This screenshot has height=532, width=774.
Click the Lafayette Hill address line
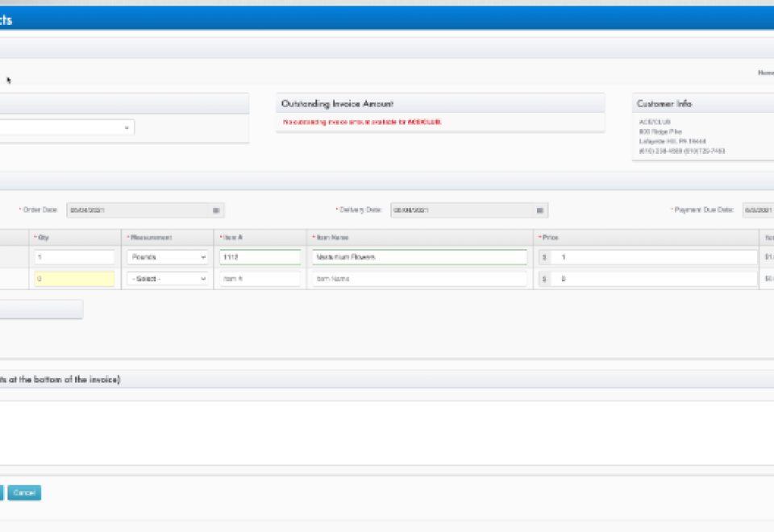point(672,141)
